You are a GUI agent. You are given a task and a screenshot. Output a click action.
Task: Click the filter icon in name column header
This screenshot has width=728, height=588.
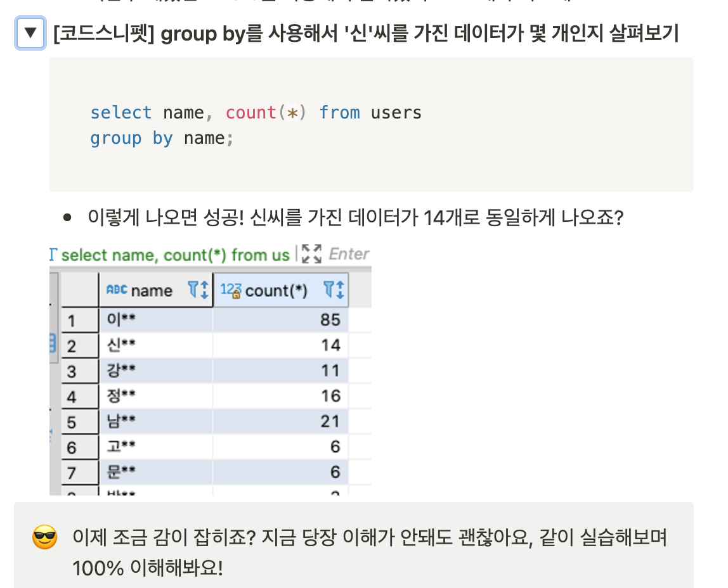point(193,290)
